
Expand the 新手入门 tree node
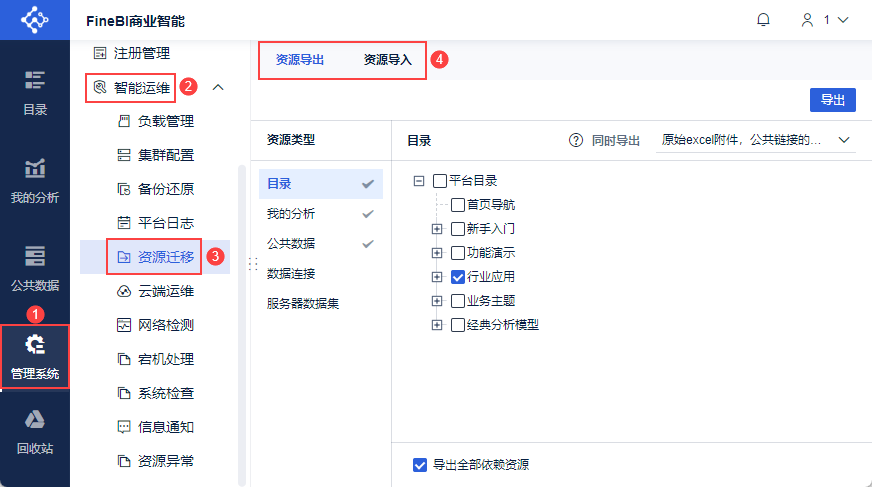[436, 229]
